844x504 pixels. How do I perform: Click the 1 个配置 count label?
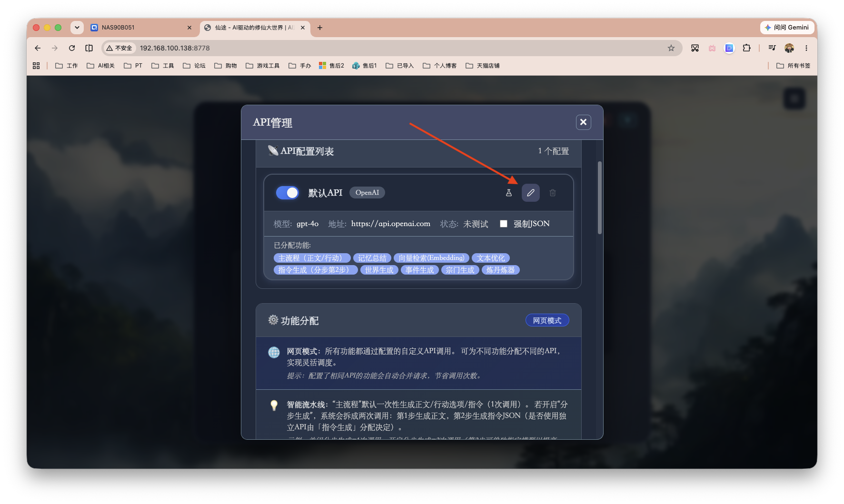(x=554, y=151)
